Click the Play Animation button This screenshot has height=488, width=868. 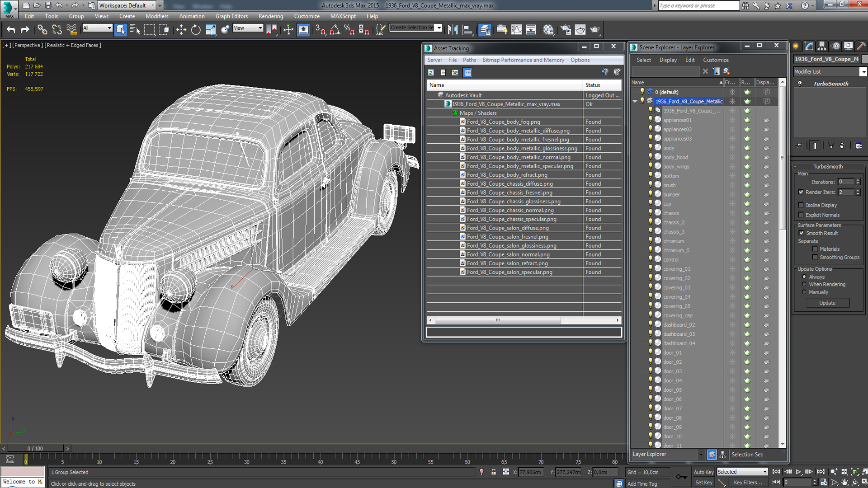coord(798,472)
